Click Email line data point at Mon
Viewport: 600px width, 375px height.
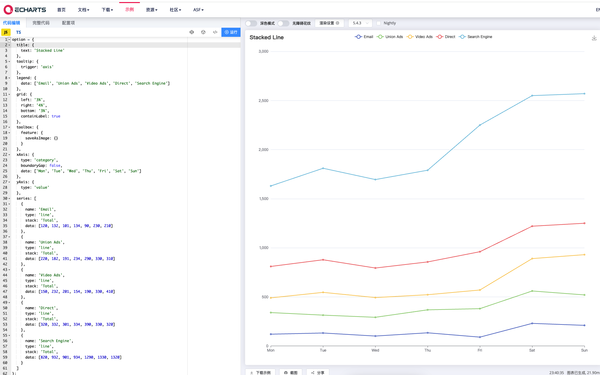point(271,334)
